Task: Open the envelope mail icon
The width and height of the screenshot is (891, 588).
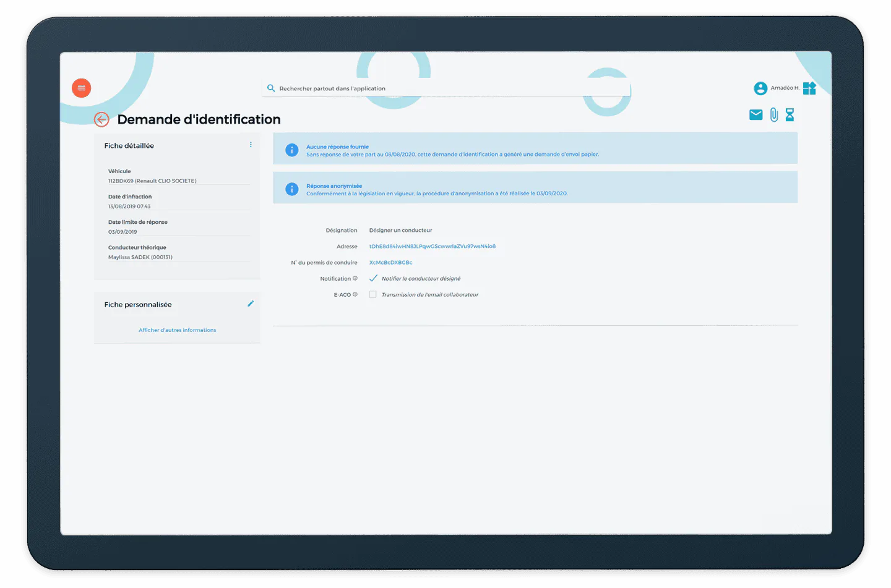Action: tap(755, 114)
